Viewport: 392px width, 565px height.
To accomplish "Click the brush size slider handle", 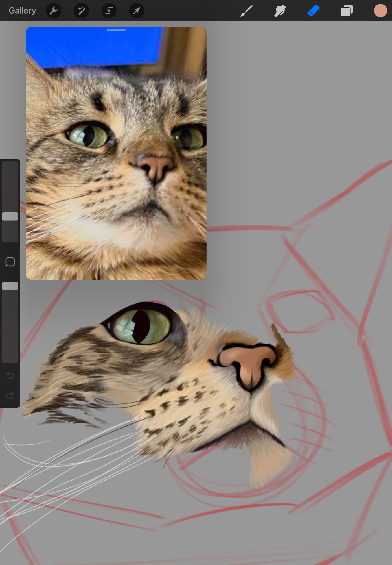I will click(x=10, y=216).
